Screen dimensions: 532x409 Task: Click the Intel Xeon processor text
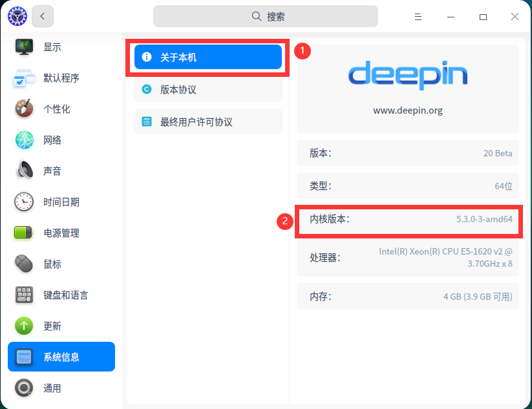[445, 257]
